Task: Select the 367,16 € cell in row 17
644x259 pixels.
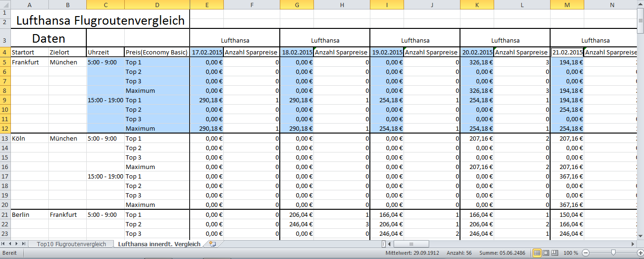Action: (x=567, y=176)
